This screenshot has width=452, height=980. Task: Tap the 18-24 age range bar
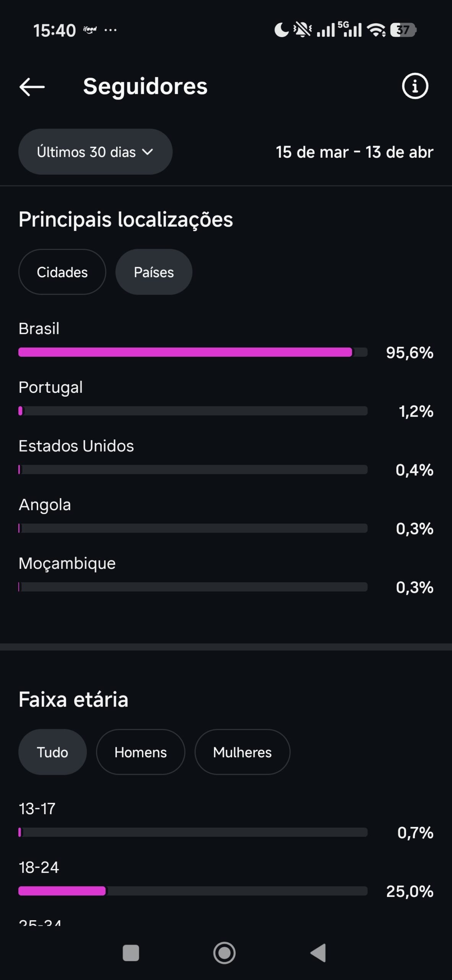point(193,891)
